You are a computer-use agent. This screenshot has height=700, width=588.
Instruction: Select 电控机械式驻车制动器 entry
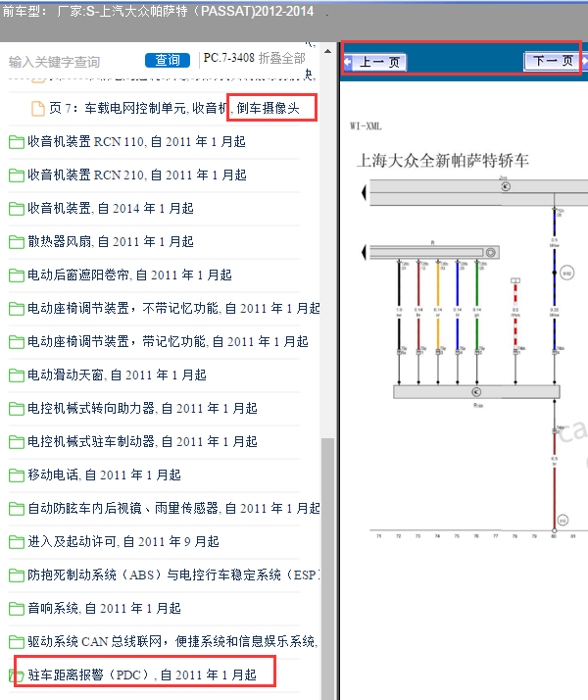(x=142, y=442)
